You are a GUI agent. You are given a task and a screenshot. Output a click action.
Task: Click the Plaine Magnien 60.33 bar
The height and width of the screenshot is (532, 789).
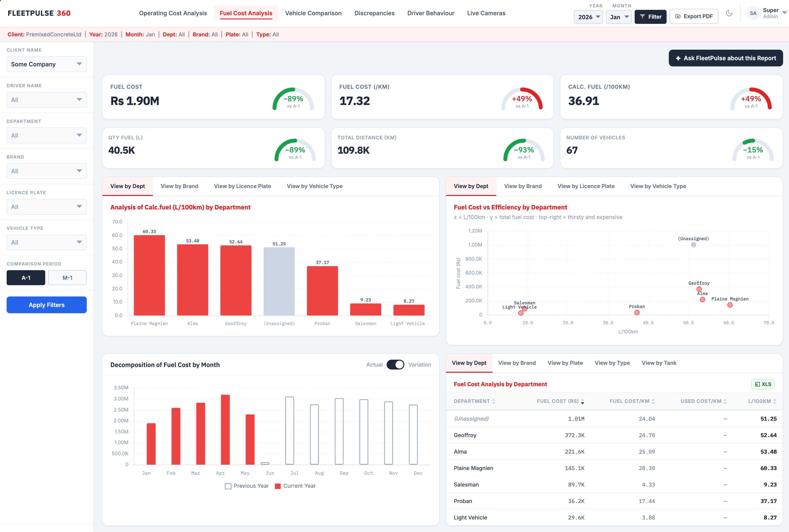pyautogui.click(x=149, y=275)
